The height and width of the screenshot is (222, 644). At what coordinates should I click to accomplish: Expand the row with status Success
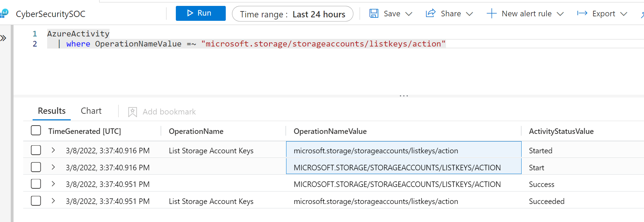(53, 183)
